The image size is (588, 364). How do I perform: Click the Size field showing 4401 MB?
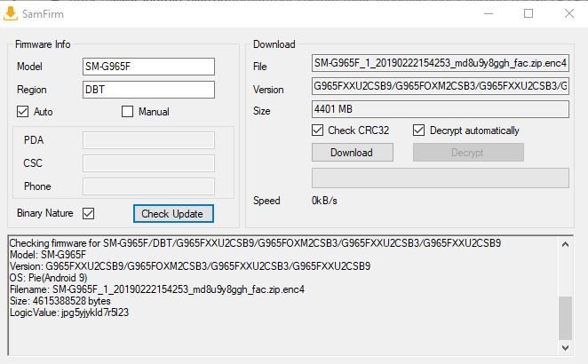pyautogui.click(x=441, y=109)
